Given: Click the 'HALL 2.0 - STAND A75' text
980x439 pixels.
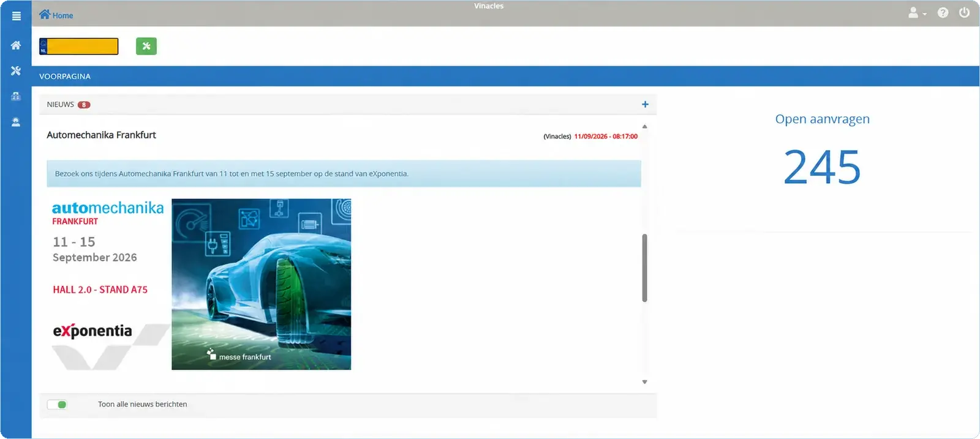Looking at the screenshot, I should (x=100, y=290).
